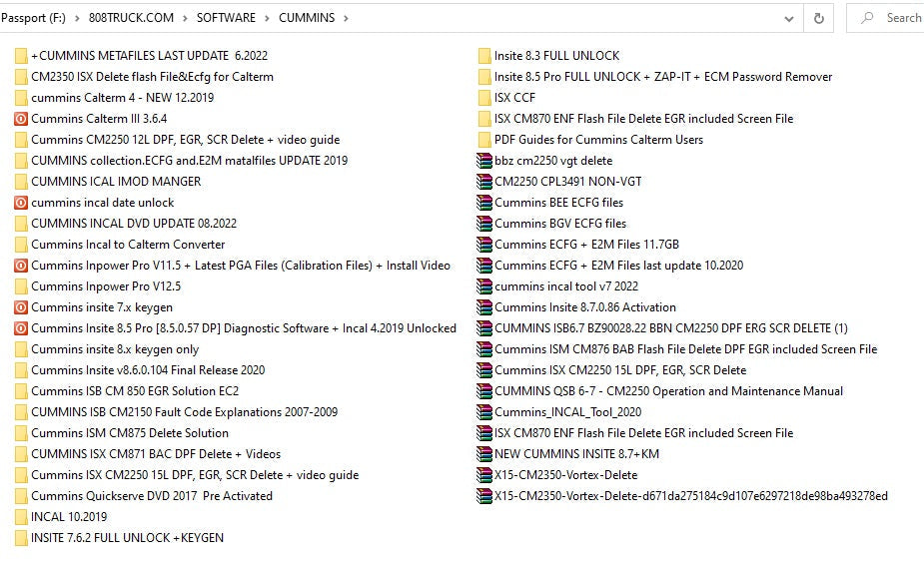Screen dimensions: 924x562
Task: Select Cummins Quickserve DVD 2017 Pre Activated
Action: pos(151,496)
